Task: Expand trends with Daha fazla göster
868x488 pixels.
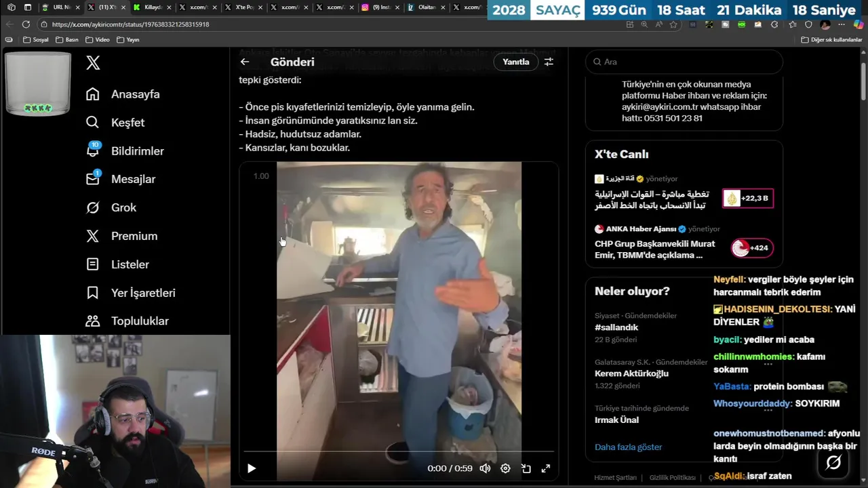Action: [628, 447]
